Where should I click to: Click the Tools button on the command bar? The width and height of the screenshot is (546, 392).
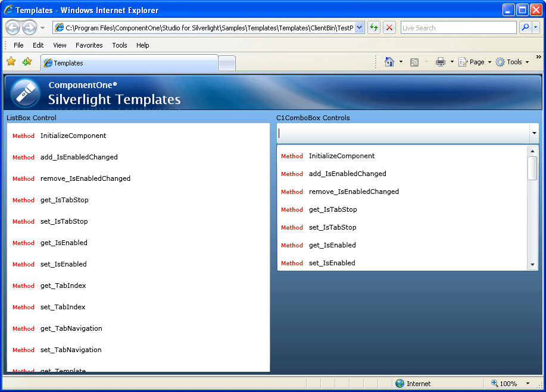(513, 61)
